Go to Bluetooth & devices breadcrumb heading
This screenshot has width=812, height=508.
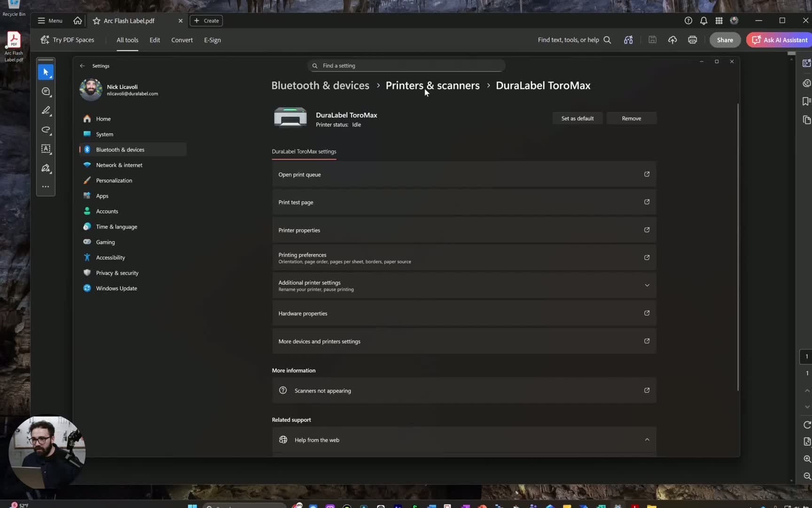(320, 86)
